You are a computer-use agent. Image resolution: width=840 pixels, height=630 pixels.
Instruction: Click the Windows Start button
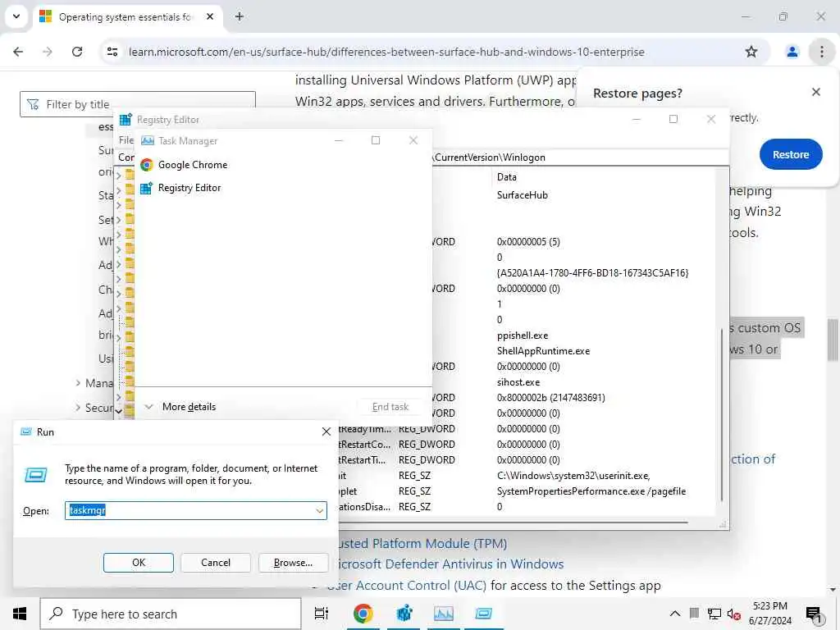20,614
